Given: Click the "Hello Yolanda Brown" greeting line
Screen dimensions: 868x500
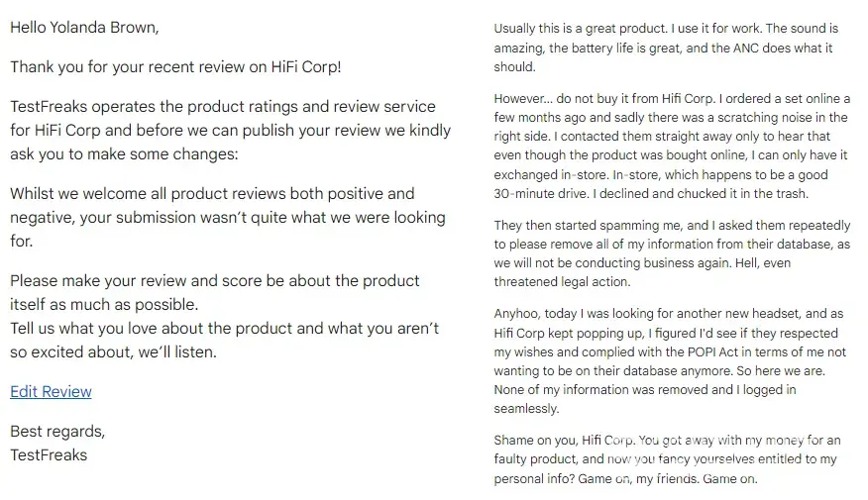Looking at the screenshot, I should click(x=83, y=28).
